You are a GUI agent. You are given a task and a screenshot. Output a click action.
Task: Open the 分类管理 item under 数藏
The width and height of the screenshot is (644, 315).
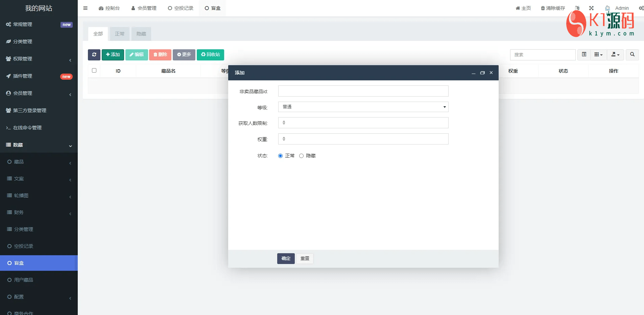[x=39, y=229]
